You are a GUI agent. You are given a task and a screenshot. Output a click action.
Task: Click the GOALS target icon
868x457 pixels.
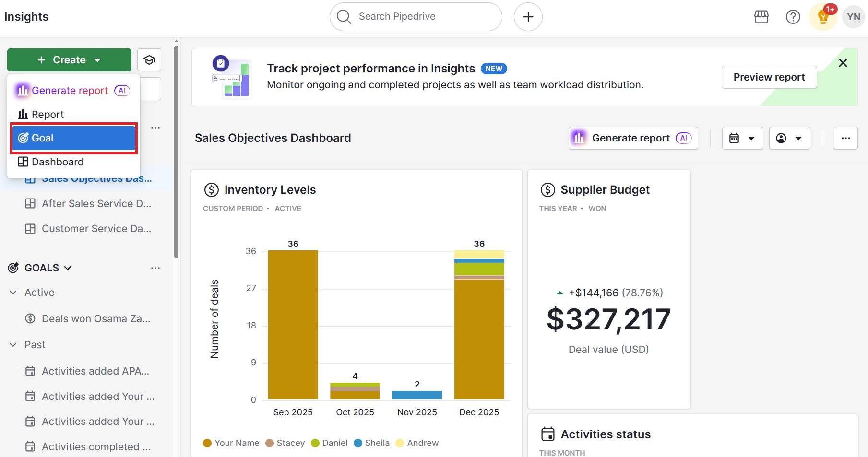[13, 268]
